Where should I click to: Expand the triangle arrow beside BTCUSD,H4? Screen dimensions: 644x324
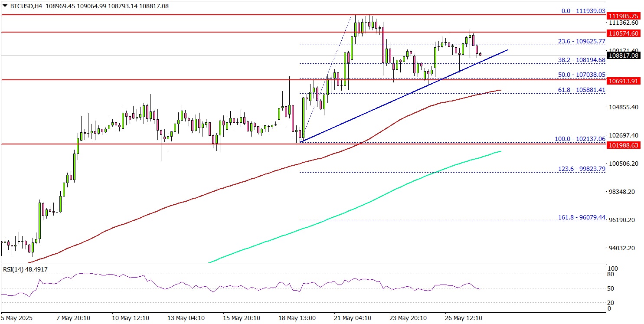coord(4,6)
